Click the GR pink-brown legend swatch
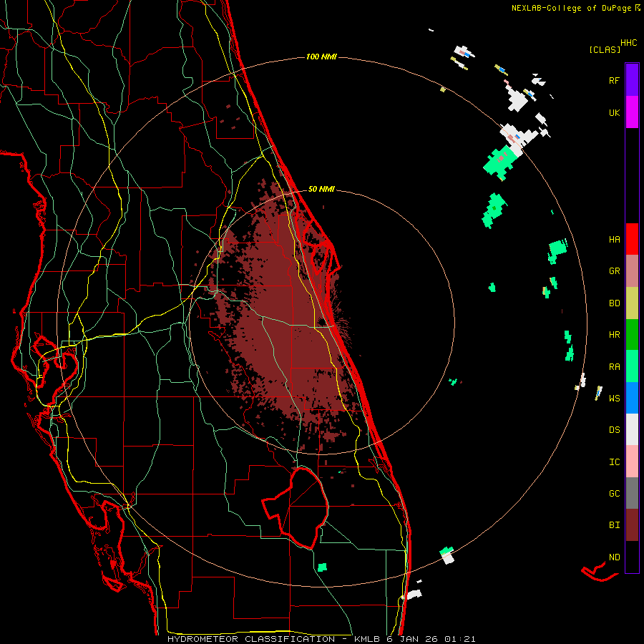Image resolution: width=644 pixels, height=644 pixels. (632, 271)
